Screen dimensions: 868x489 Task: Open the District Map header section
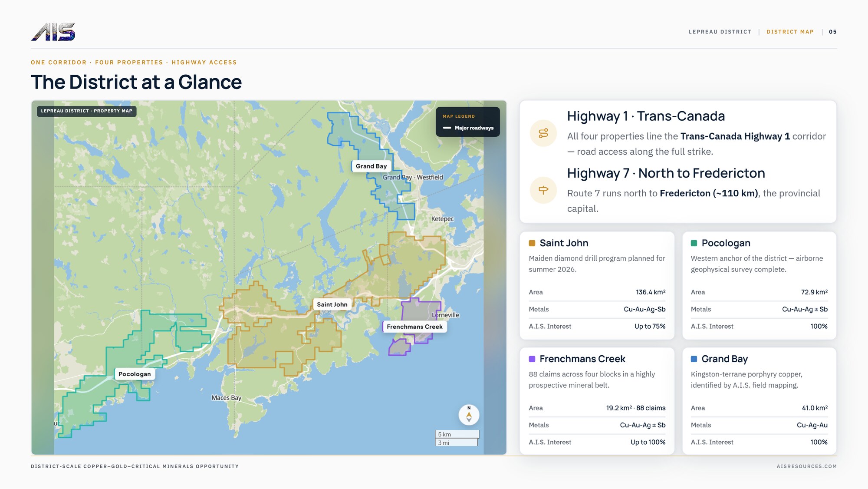790,32
